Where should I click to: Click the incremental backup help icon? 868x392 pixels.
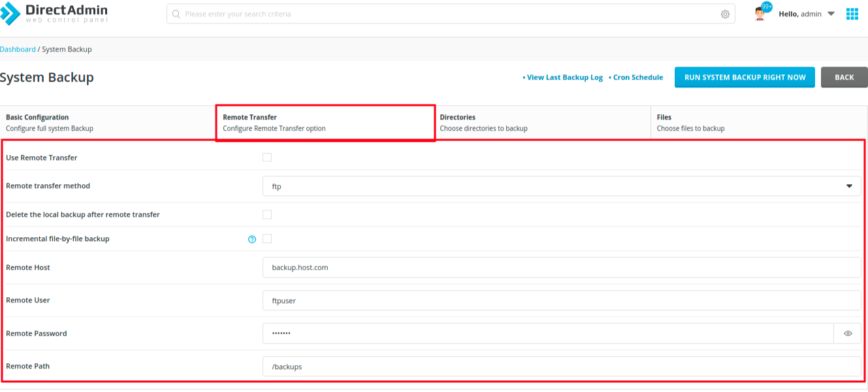click(252, 239)
